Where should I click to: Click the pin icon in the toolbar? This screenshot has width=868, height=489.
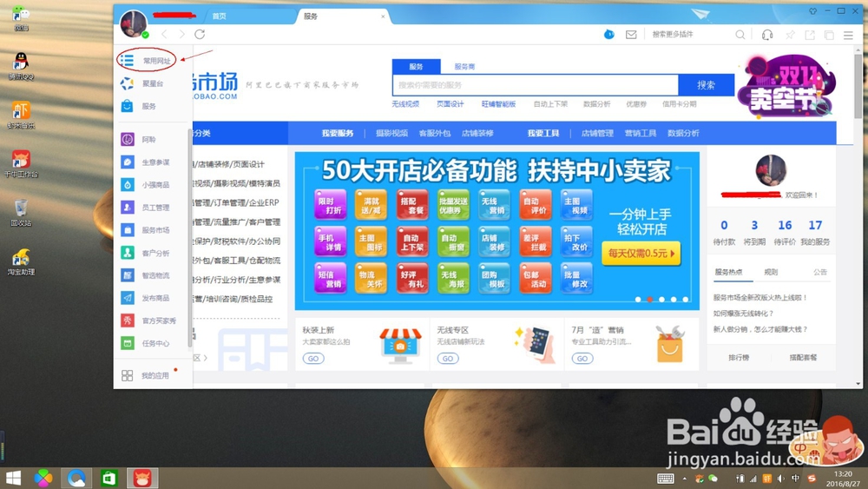pyautogui.click(x=790, y=35)
